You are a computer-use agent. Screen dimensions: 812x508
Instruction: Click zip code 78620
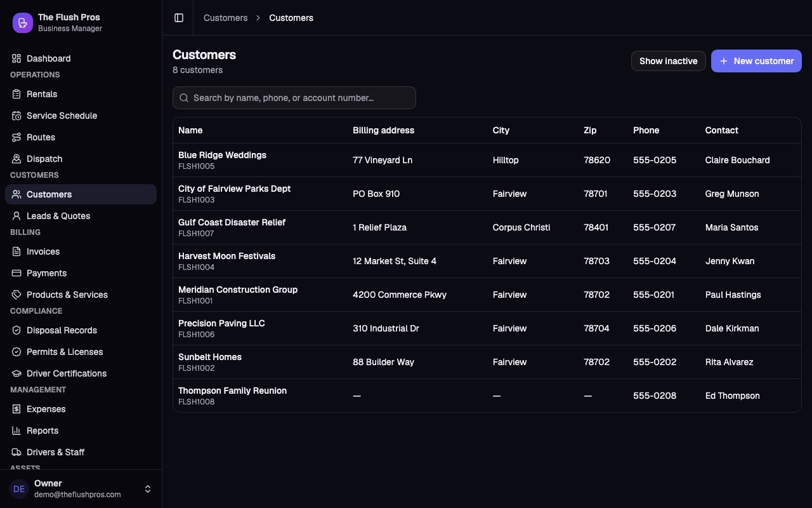(597, 160)
